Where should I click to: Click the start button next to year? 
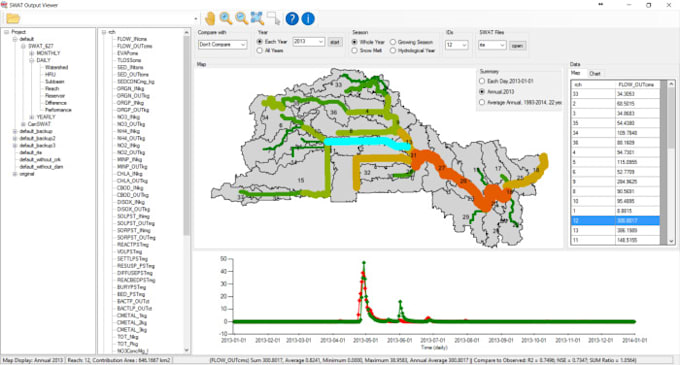click(335, 42)
